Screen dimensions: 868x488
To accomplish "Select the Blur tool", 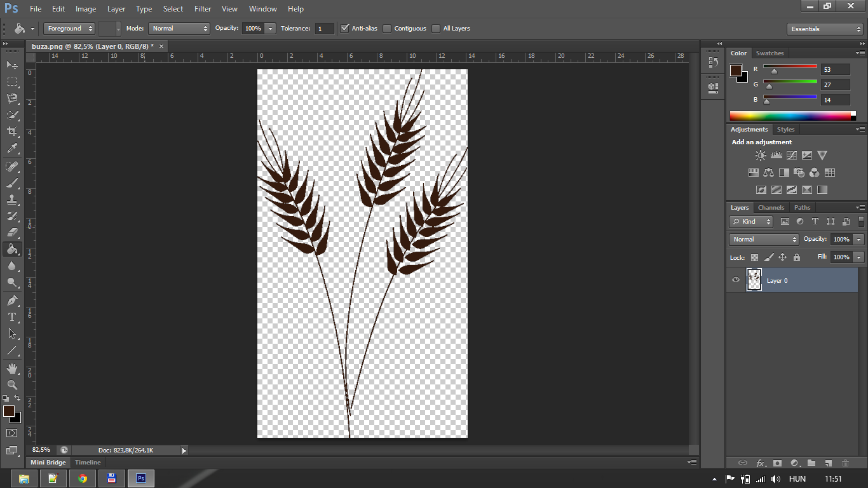I will (x=12, y=266).
